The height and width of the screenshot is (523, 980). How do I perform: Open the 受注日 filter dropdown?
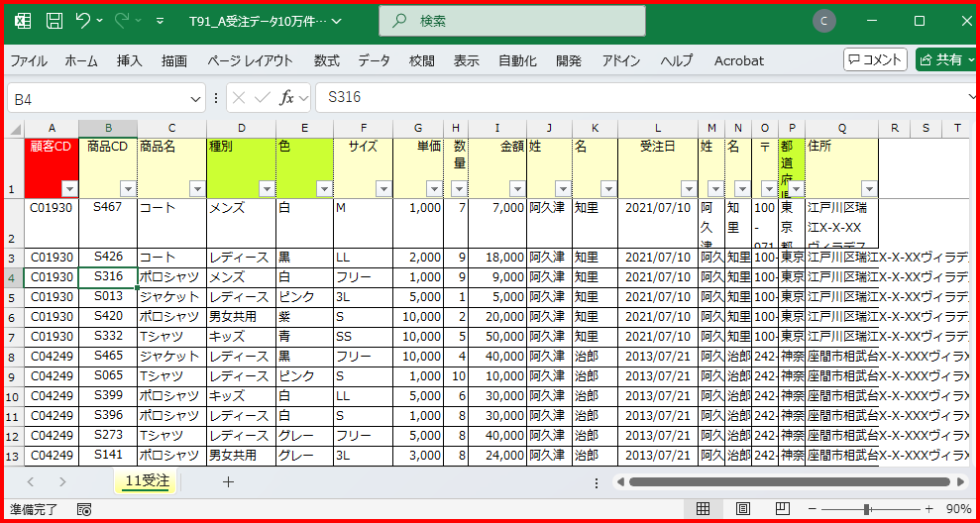point(688,188)
